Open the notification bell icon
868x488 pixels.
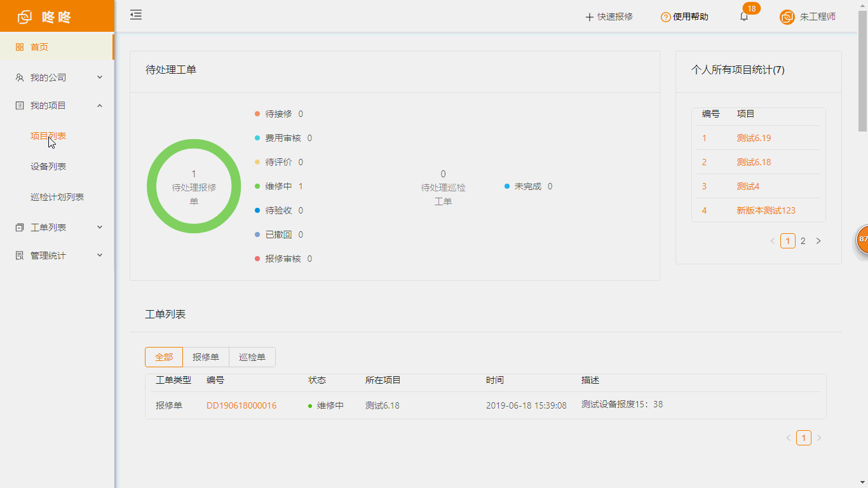tap(744, 17)
